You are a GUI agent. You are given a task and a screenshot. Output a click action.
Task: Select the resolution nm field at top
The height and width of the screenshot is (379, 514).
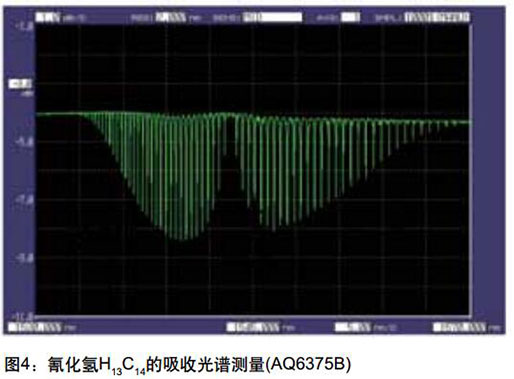171,17
